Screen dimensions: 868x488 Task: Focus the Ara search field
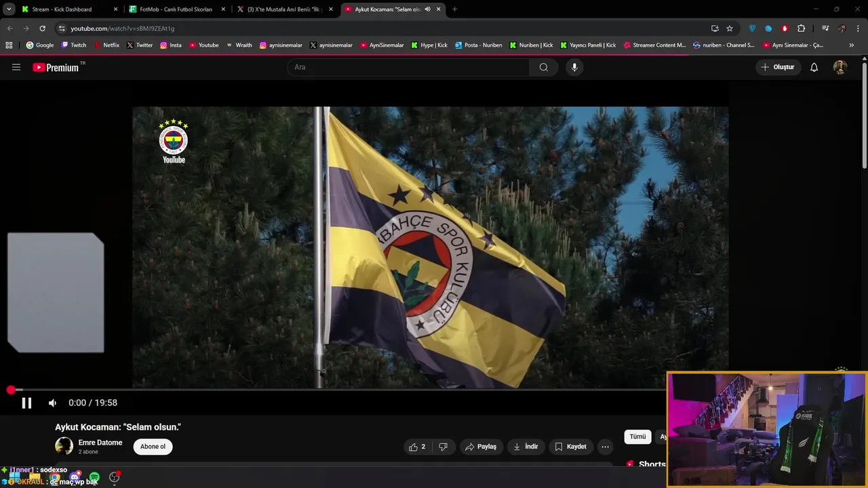pos(408,67)
